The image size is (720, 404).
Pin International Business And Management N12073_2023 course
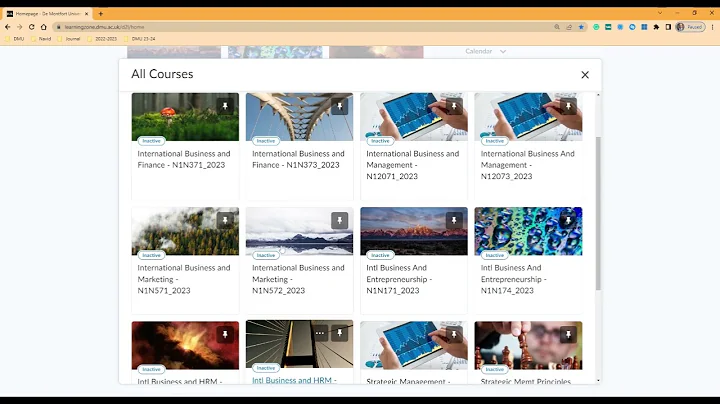568,106
